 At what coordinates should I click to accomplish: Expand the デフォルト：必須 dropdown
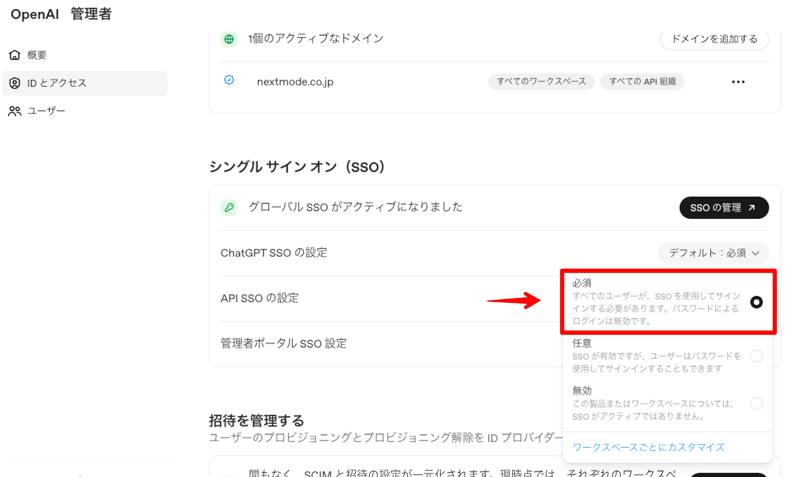pos(713,253)
